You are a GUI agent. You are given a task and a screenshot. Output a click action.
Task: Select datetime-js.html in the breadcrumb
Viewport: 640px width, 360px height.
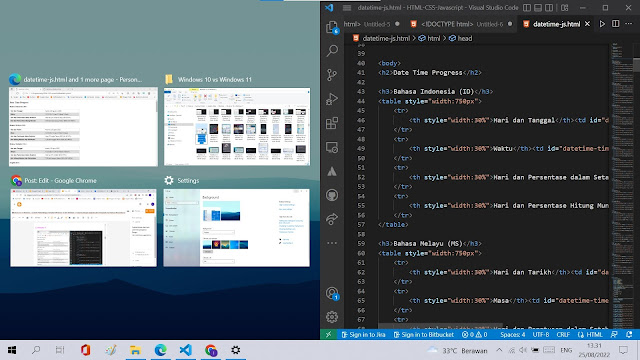[386, 38]
